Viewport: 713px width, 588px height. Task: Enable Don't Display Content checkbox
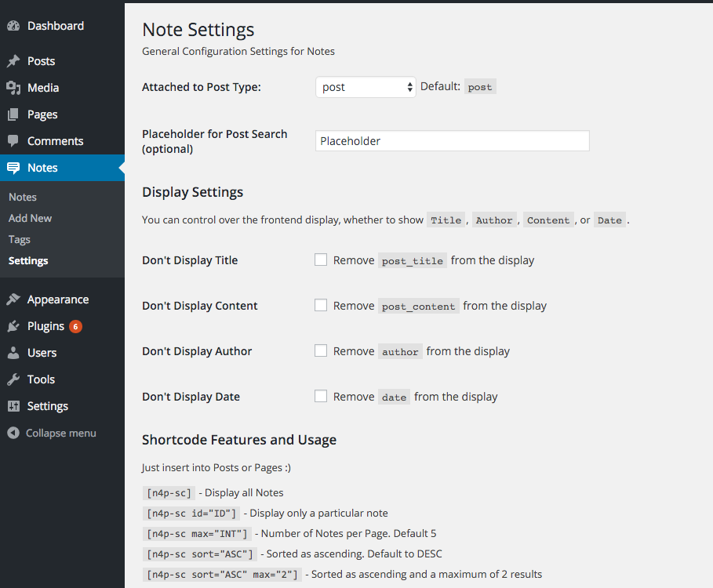pos(321,305)
